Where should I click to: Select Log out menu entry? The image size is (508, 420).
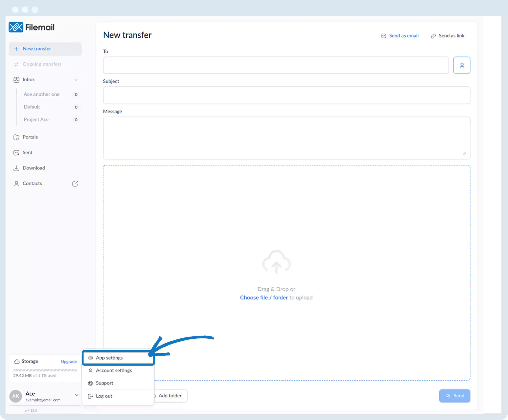104,396
